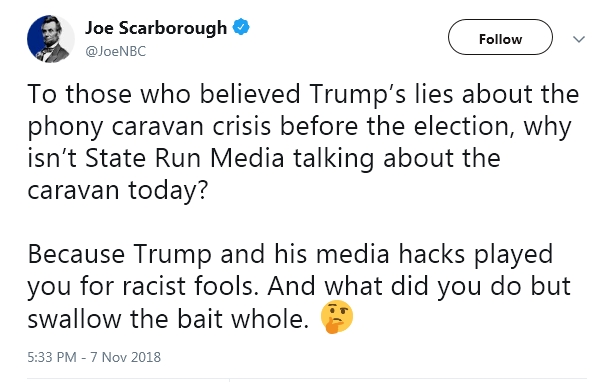Image resolution: width=610 pixels, height=382 pixels.
Task: Click the date 7 Nov 2018
Action: click(x=126, y=357)
